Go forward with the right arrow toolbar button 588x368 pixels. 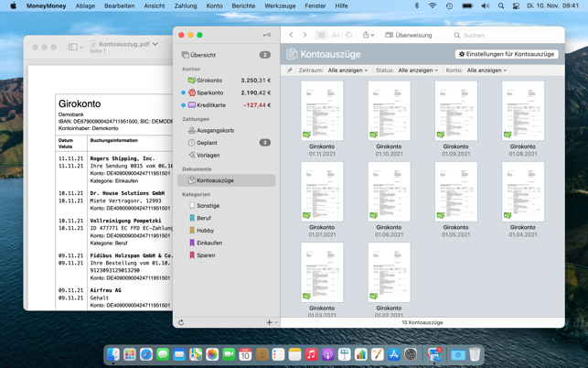[305, 35]
